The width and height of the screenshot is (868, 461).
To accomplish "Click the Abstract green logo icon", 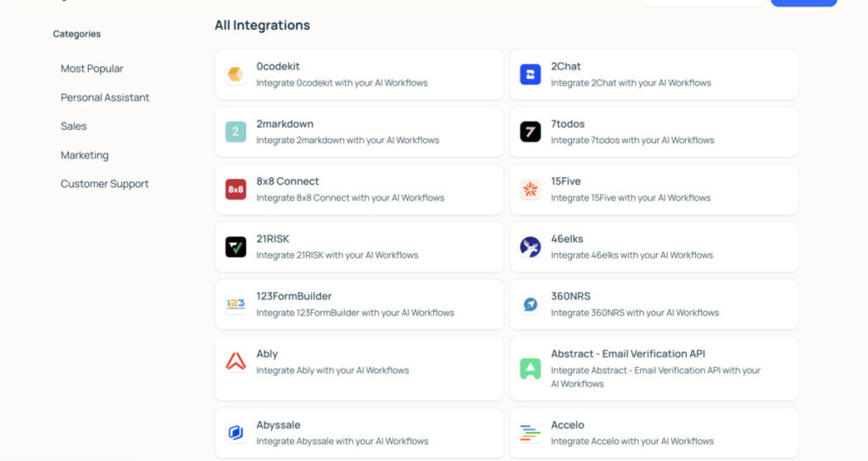I will (x=531, y=369).
